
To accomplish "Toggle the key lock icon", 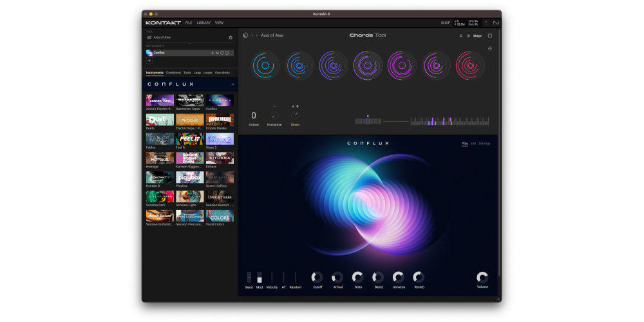I will (461, 35).
